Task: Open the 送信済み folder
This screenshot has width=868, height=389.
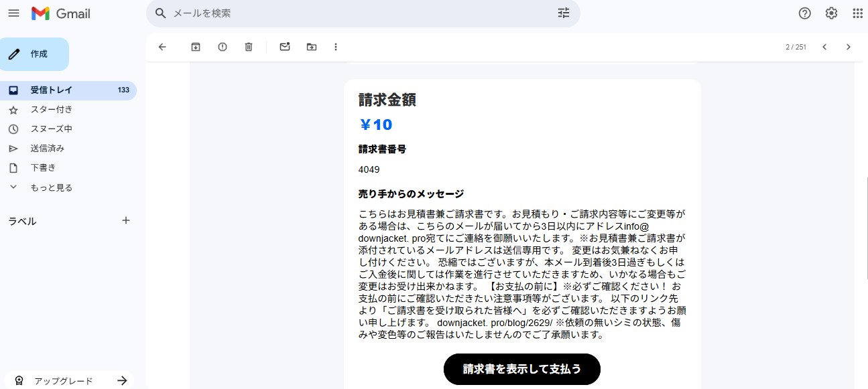Action: tap(47, 149)
